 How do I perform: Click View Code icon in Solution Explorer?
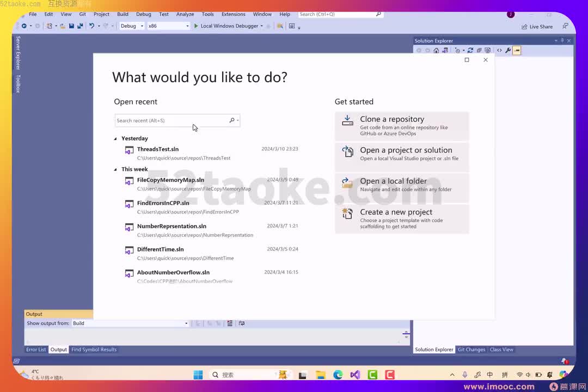point(499,50)
